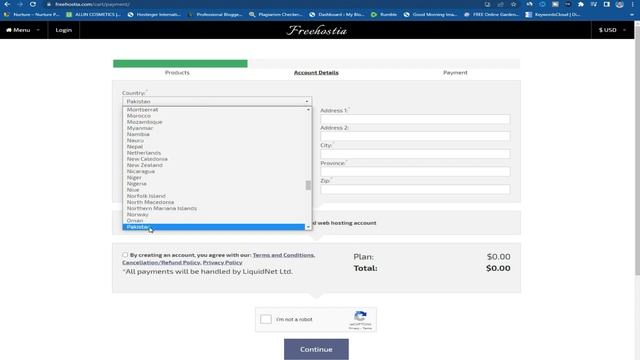Open the USD currency selector
640x360 pixels.
pyautogui.click(x=612, y=30)
